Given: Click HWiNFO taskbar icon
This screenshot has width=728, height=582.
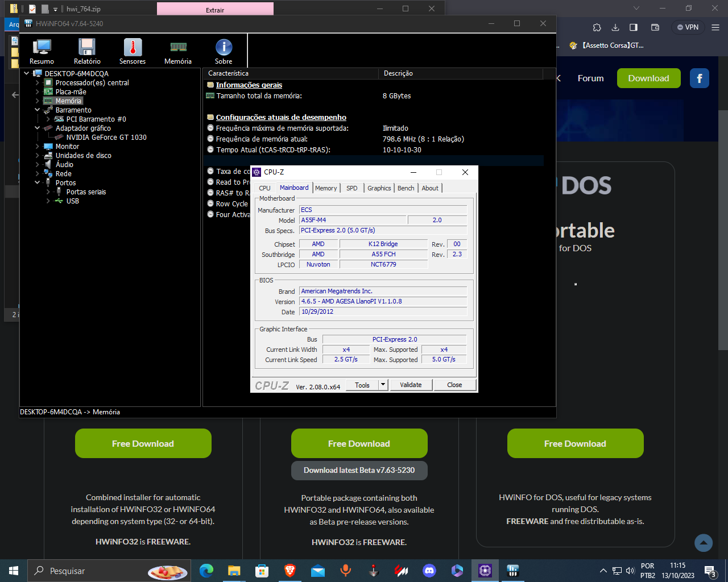Looking at the screenshot, I should (x=513, y=571).
